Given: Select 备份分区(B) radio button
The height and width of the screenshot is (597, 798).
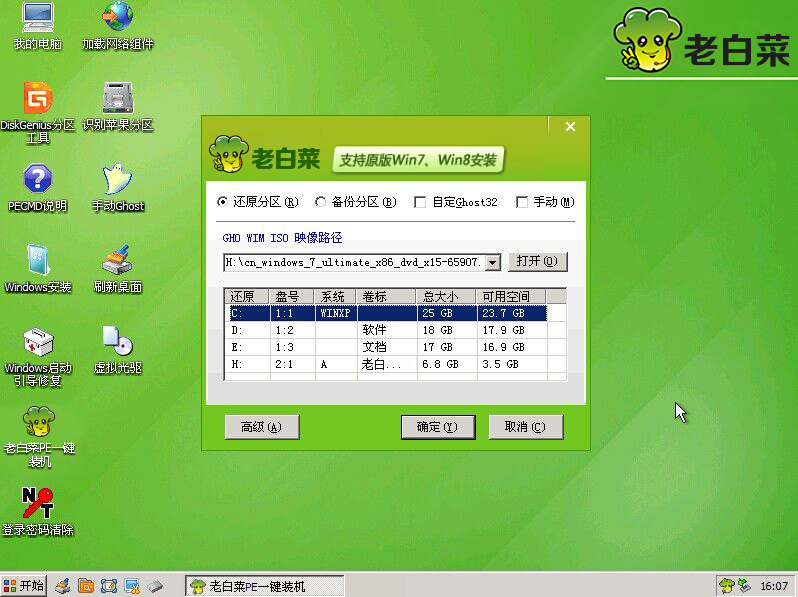Looking at the screenshot, I should pyautogui.click(x=355, y=202).
